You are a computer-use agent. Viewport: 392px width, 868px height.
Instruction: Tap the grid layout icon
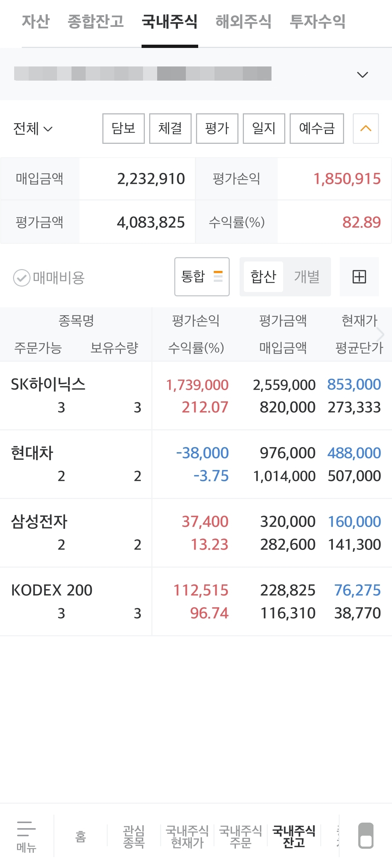click(359, 277)
